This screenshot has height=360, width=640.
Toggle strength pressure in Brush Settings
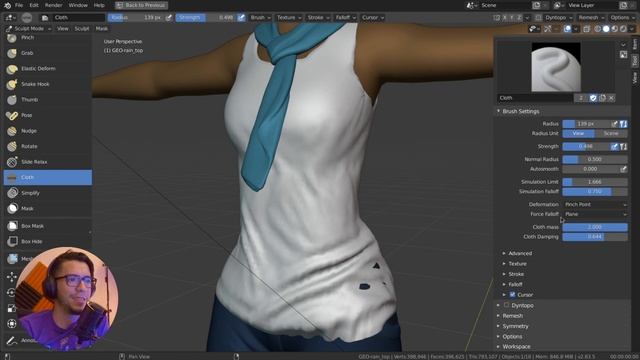[x=615, y=147]
